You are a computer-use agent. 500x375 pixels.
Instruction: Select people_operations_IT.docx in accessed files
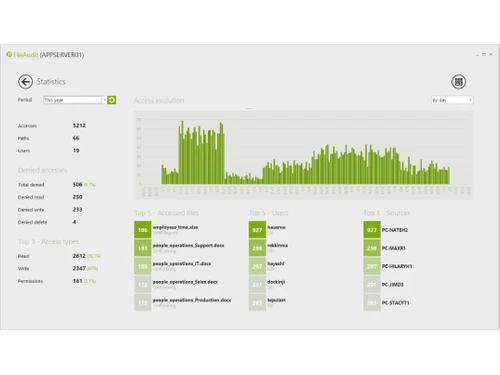tap(182, 264)
